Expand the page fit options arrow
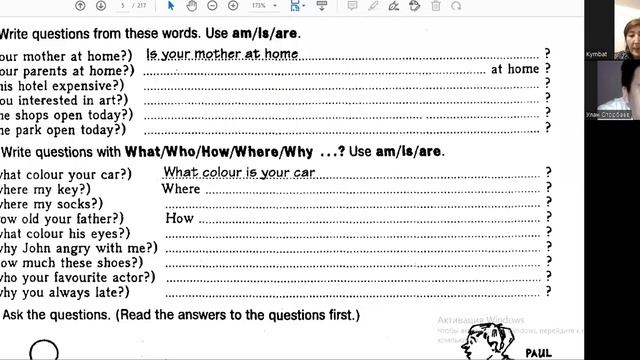This screenshot has width=640, height=360. tap(304, 6)
